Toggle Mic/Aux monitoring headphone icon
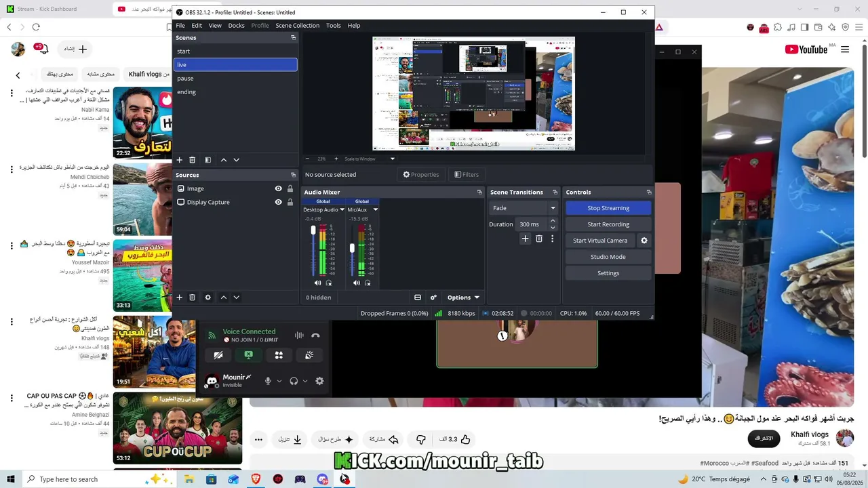The width and height of the screenshot is (868, 488). coord(368,283)
